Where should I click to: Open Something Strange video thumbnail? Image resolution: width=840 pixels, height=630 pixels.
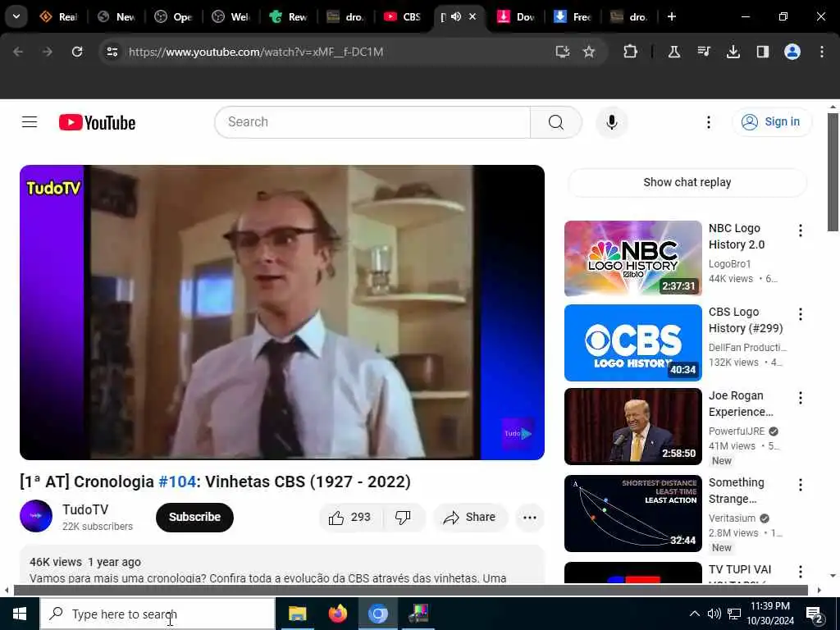tap(632, 514)
